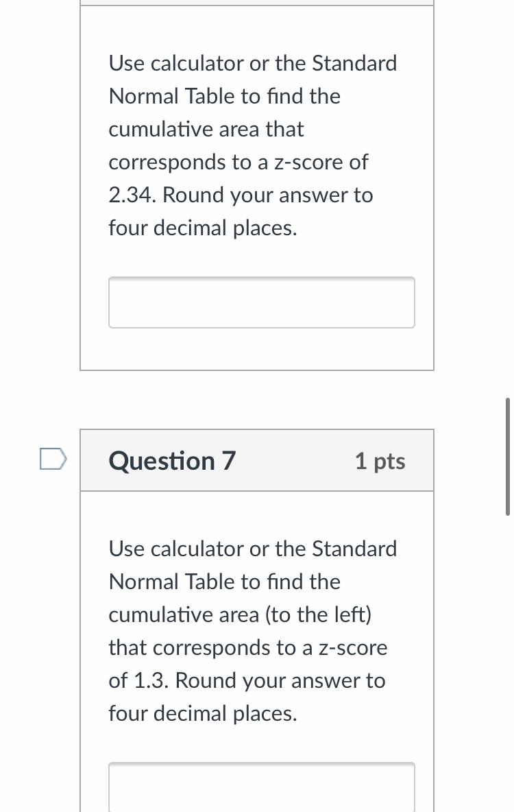514x812 pixels.
Task: Click "four decimal places." above the 2.34 answer box
Action: [203, 228]
